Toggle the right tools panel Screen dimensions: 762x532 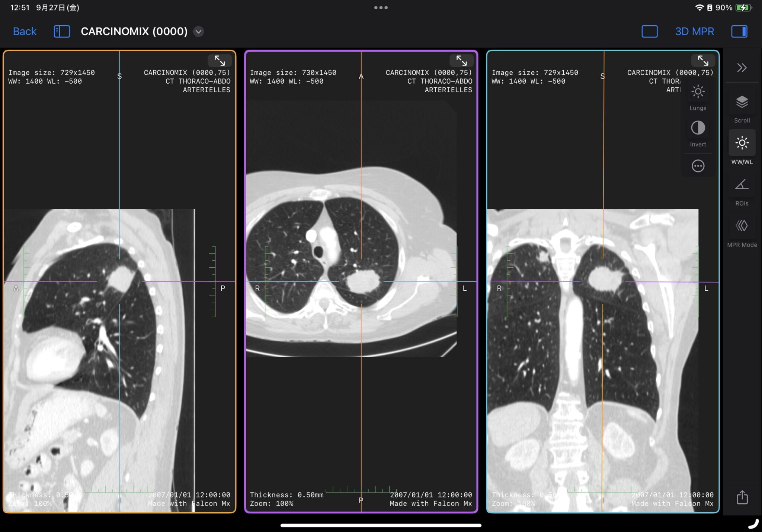pyautogui.click(x=739, y=32)
